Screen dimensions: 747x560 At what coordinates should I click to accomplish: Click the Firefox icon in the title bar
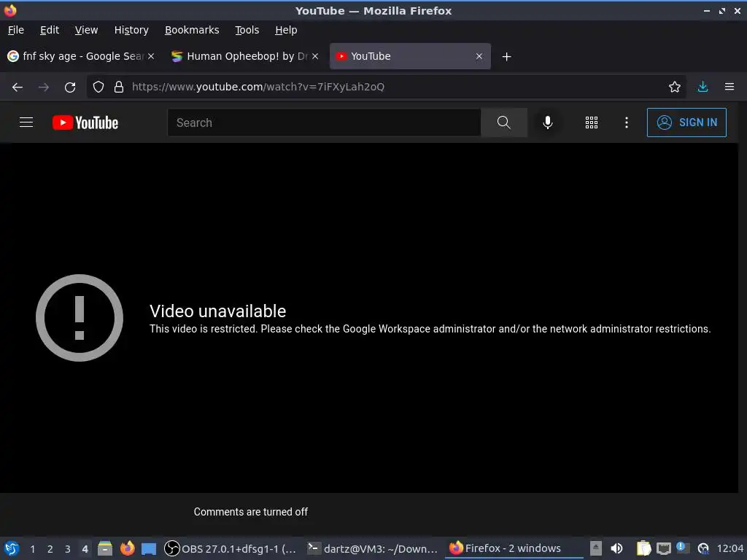pos(9,10)
